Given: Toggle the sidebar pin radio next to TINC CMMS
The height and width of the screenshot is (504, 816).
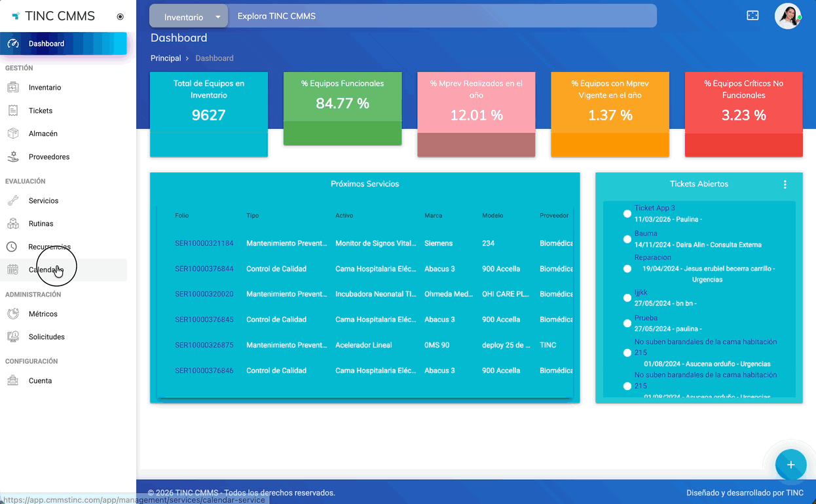Looking at the screenshot, I should (x=120, y=17).
